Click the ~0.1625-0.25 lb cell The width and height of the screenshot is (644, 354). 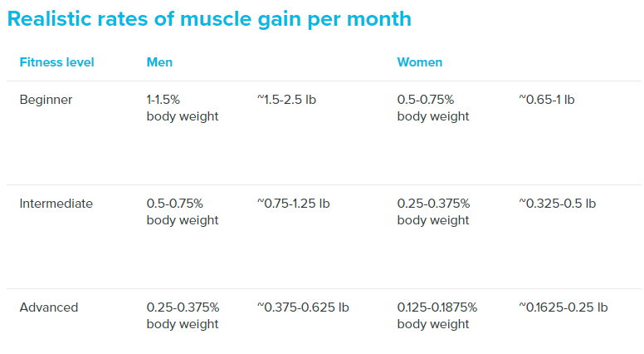pyautogui.click(x=563, y=307)
